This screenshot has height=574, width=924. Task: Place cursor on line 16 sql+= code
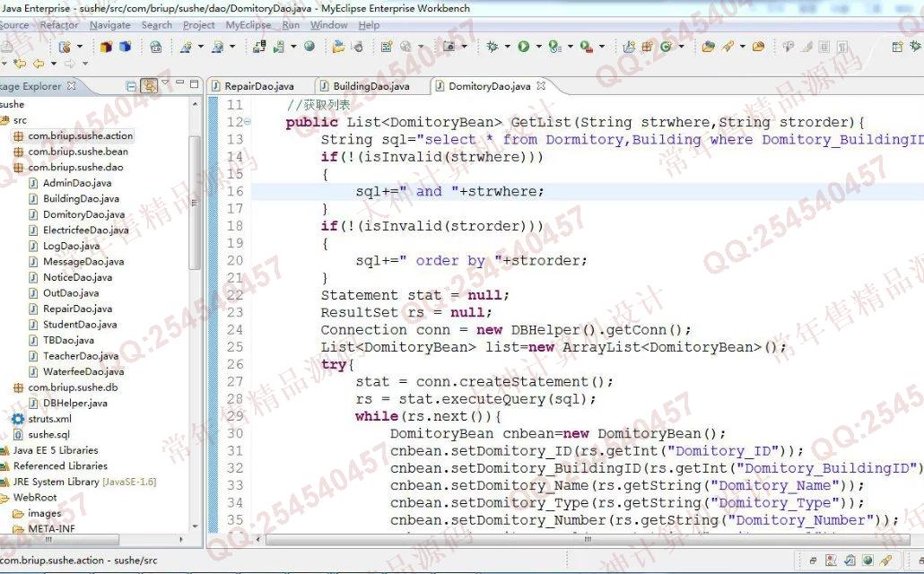tap(449, 192)
